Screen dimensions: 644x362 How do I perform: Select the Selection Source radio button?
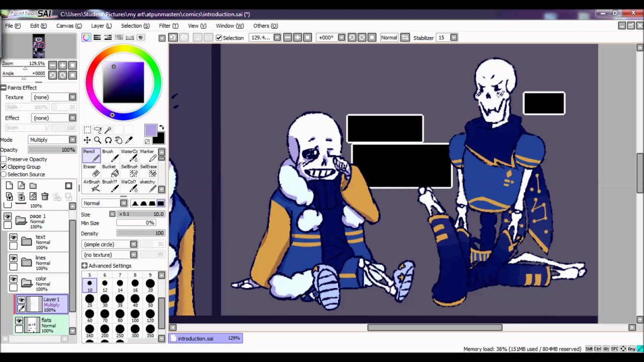coord(4,174)
